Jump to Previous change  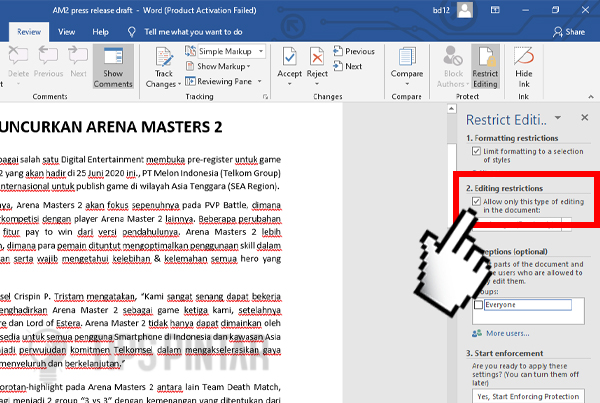point(354,51)
